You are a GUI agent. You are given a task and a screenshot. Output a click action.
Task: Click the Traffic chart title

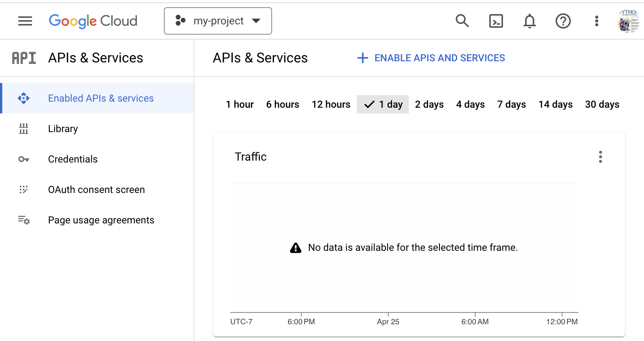[251, 157]
